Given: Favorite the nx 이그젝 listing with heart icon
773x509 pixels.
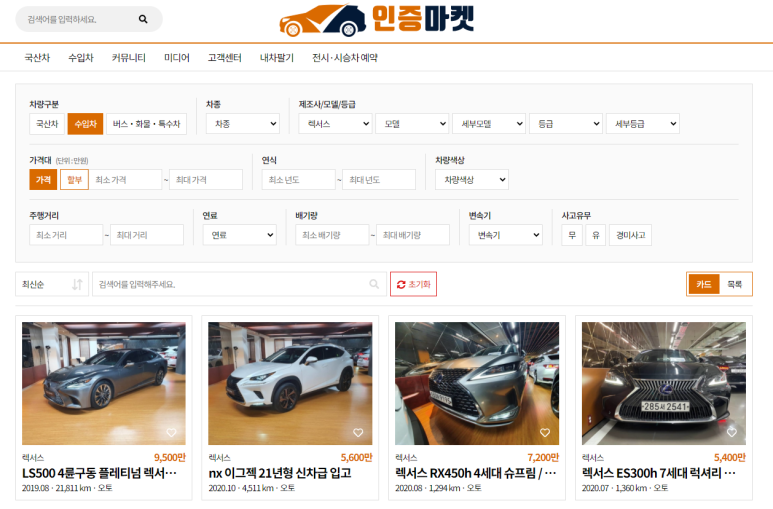Looking at the screenshot, I should tap(358, 433).
